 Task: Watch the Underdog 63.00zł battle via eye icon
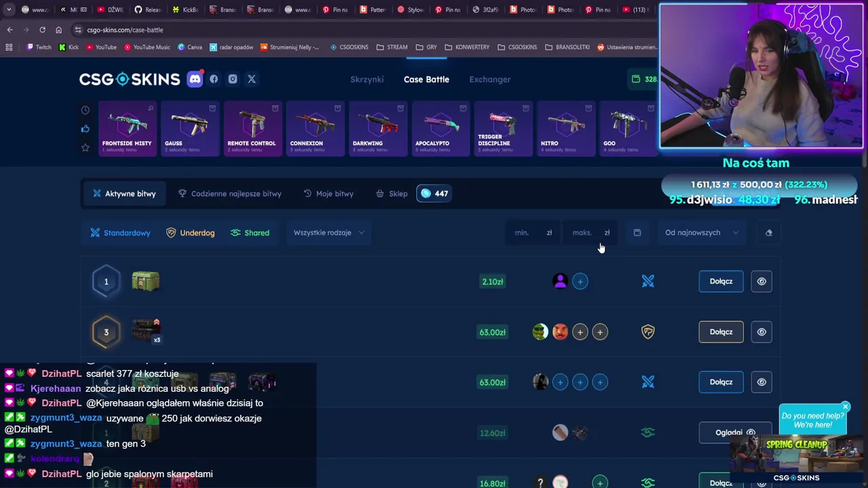[762, 332]
